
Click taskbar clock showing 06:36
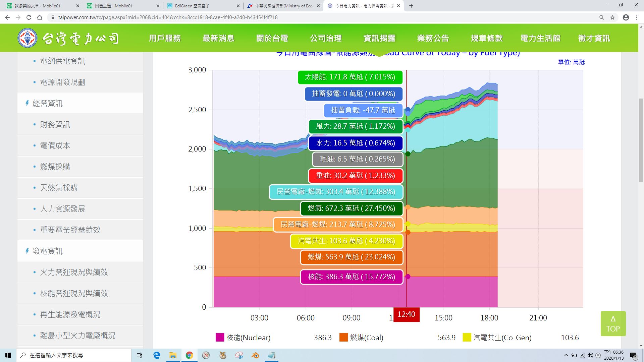pos(614,355)
